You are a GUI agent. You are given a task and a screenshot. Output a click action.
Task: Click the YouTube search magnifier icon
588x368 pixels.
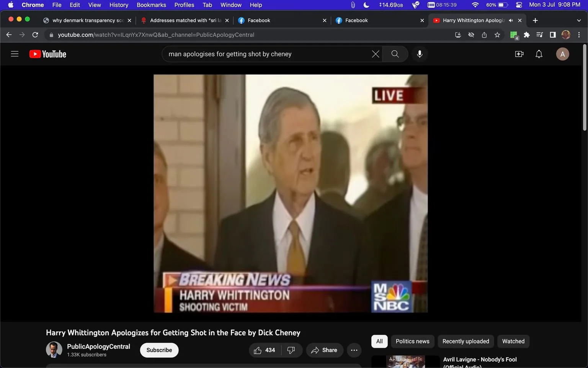[x=395, y=54]
